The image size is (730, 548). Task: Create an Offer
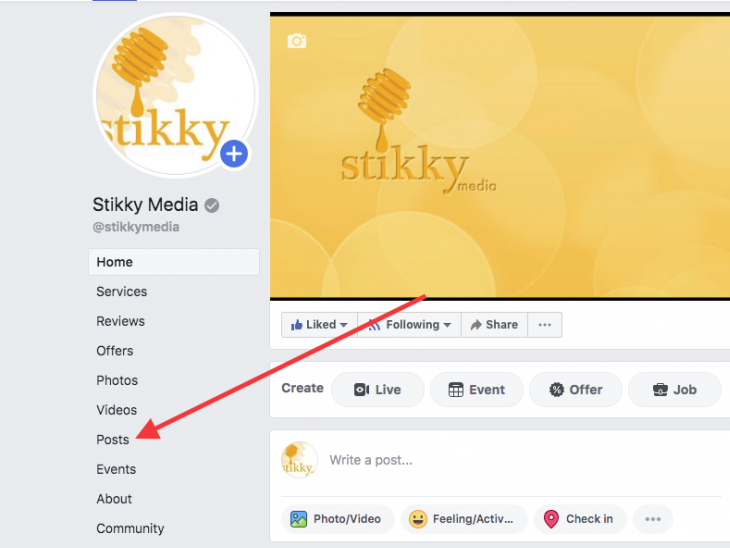(x=576, y=389)
